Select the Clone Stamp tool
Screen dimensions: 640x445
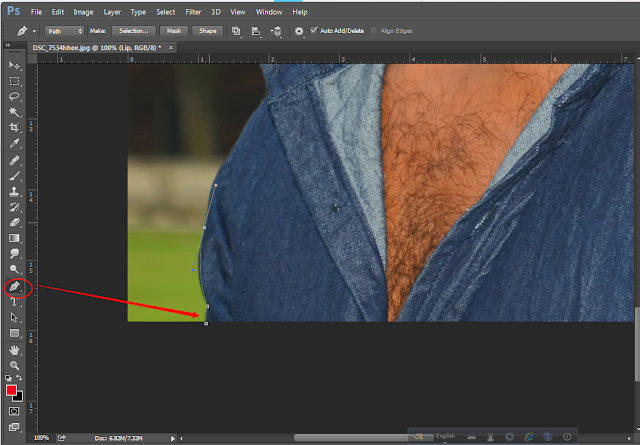[14, 191]
